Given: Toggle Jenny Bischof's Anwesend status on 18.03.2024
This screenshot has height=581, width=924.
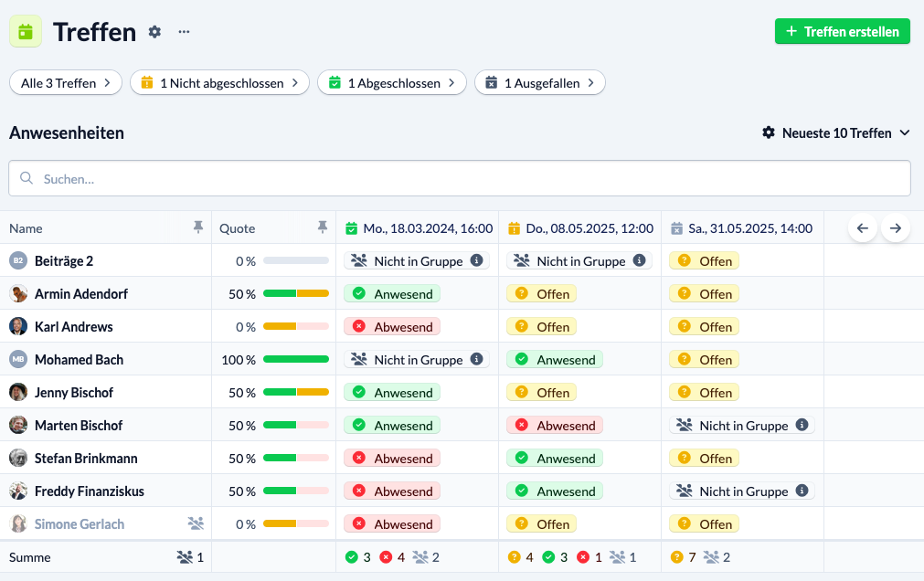Looking at the screenshot, I should [392, 393].
